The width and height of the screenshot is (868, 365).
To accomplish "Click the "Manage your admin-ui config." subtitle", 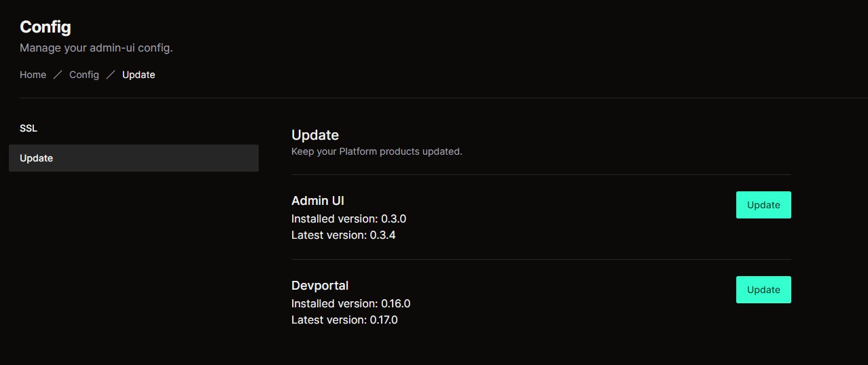I will tap(96, 48).
